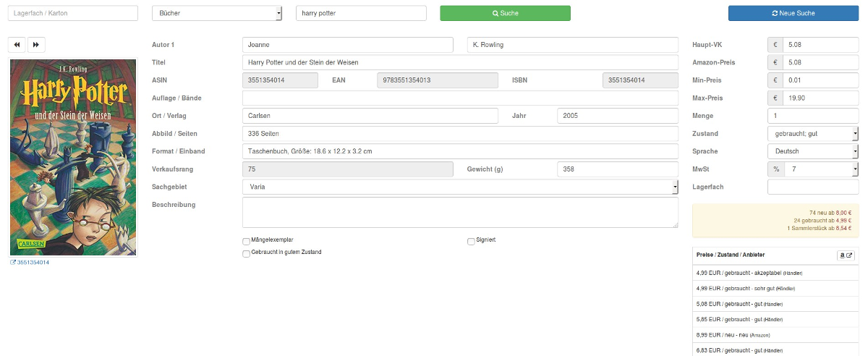Click the Jahr field with 2005
The height and width of the screenshot is (356, 868).
point(618,116)
